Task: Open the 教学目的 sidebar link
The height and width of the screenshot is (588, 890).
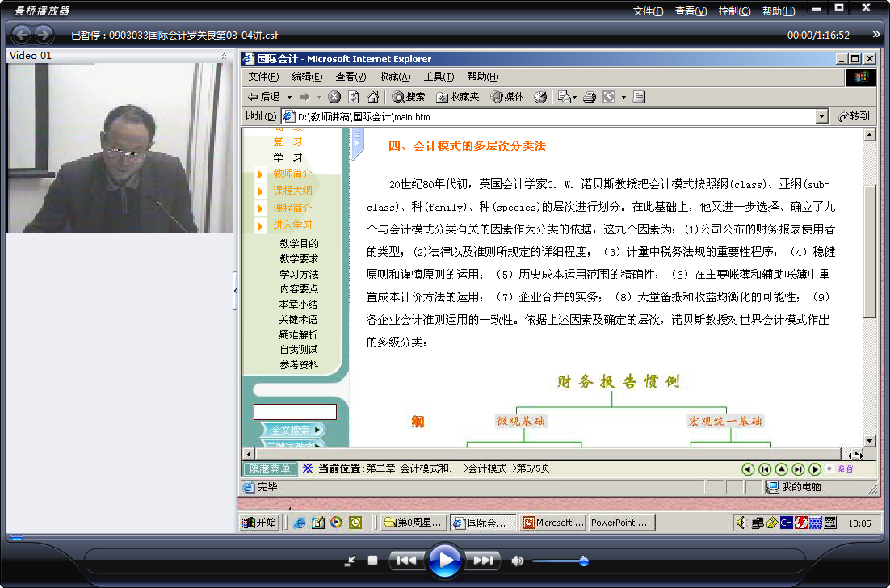Action: (x=299, y=243)
